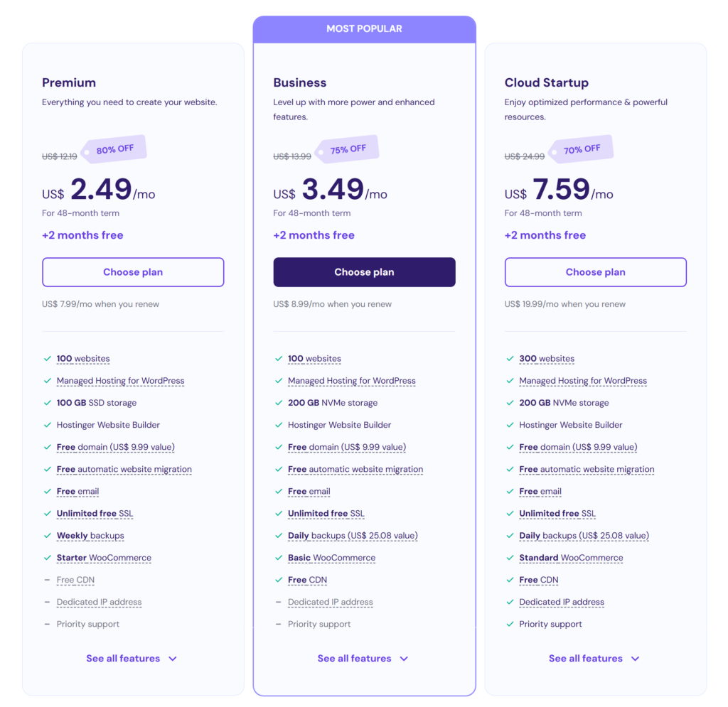Click checkmark beside Cloud Startup Priority support
This screenshot has width=728, height=707.
[510, 624]
